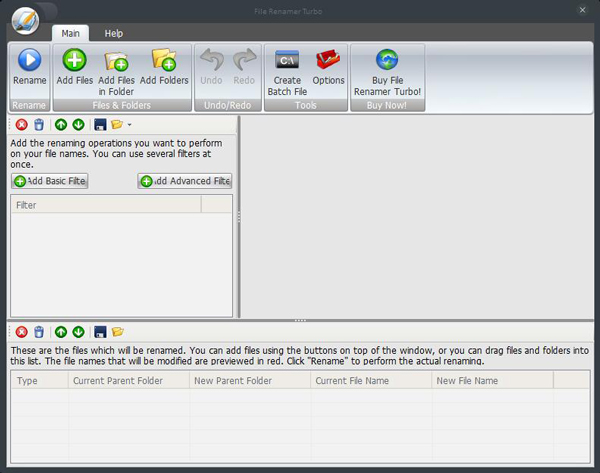600x473 pixels.
Task: Click the blue Rename play icon
Action: (x=29, y=60)
